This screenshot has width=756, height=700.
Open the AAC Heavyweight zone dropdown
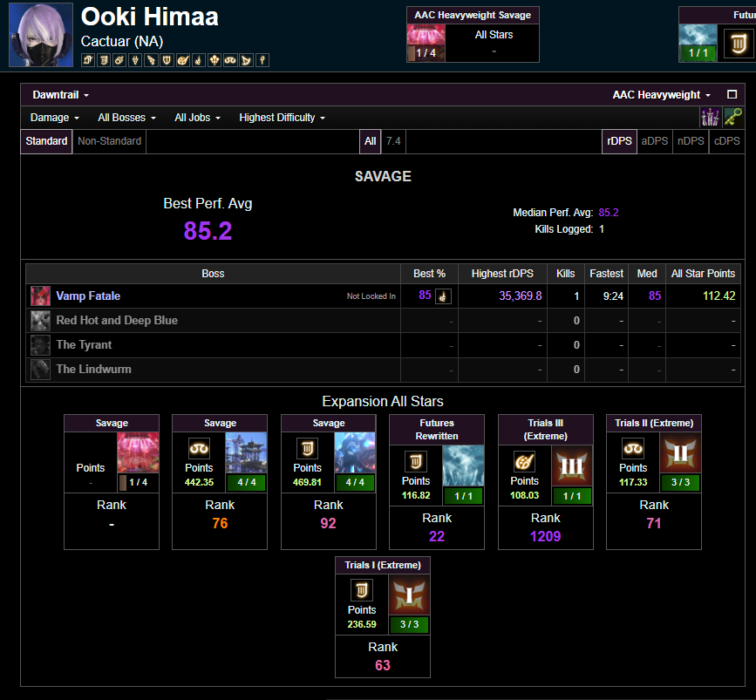[x=662, y=95]
